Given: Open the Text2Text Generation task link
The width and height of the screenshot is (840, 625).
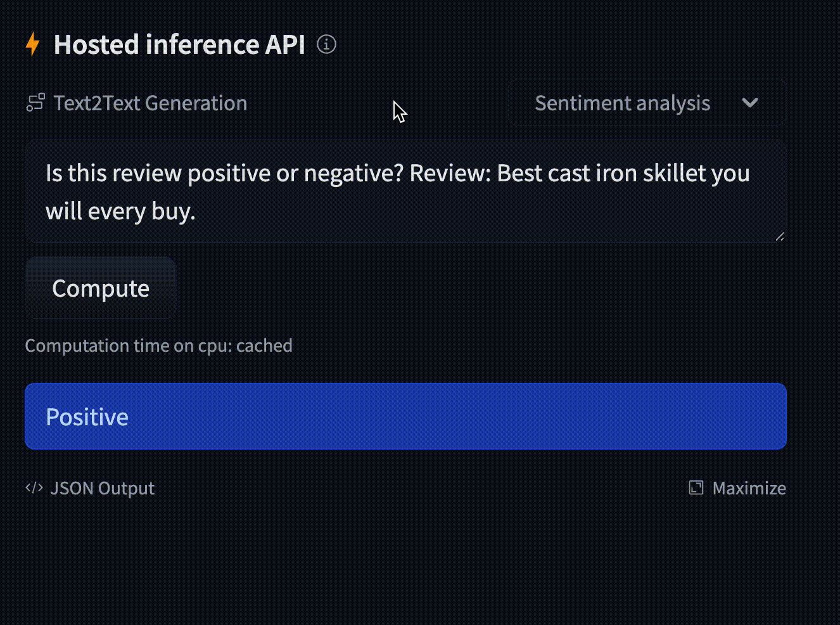Looking at the screenshot, I should 150,103.
